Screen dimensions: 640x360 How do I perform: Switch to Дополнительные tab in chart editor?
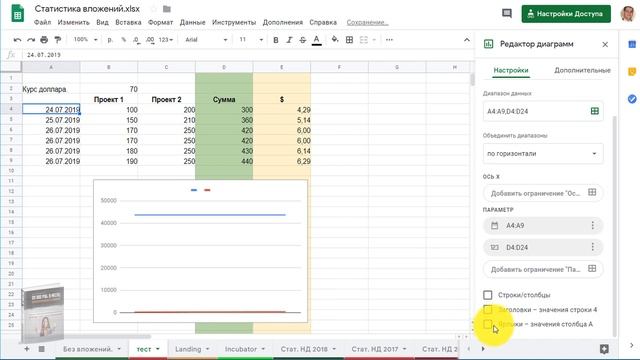582,70
